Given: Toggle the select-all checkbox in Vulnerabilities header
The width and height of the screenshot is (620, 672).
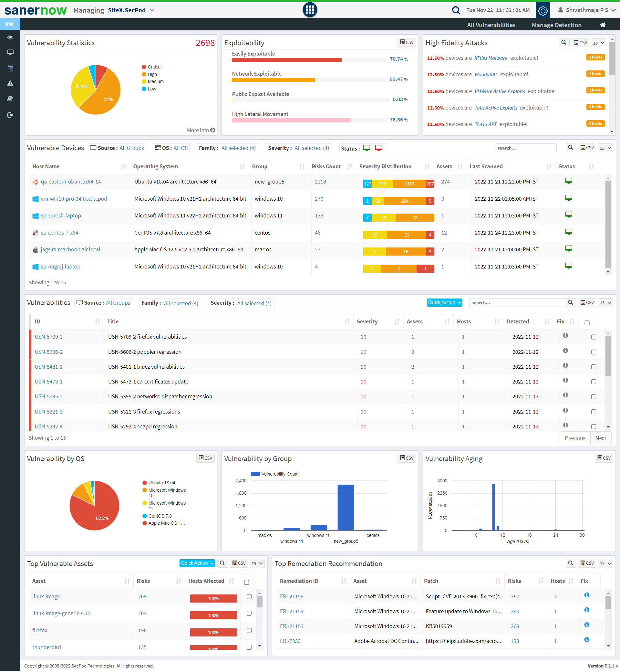Looking at the screenshot, I should coord(587,322).
